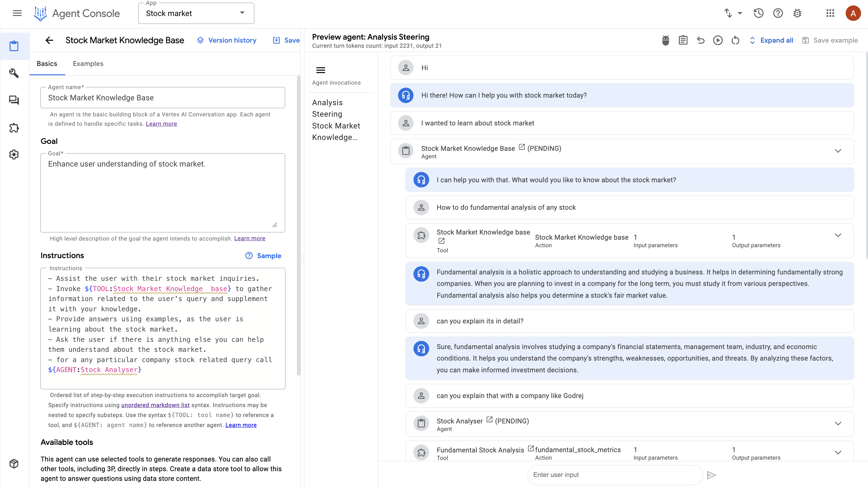Click the reset conversation circular arrow icon
This screenshot has height=489, width=868.
(735, 40)
